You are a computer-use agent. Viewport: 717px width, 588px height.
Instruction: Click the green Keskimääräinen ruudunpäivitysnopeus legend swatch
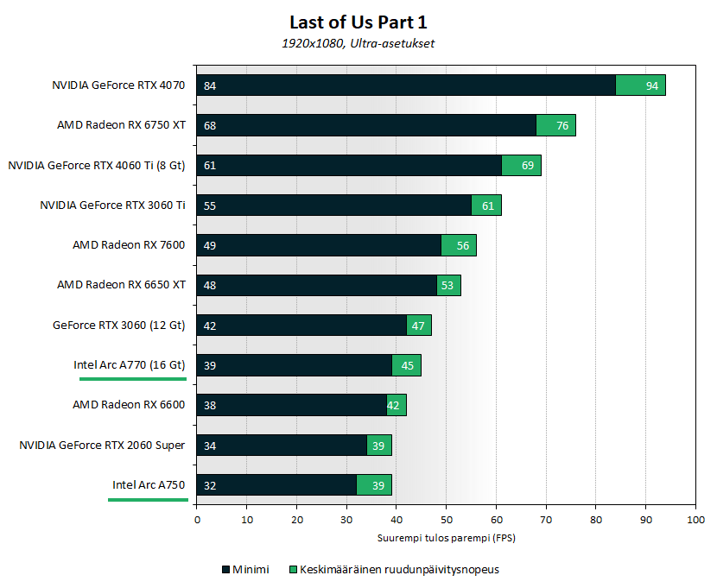[x=293, y=569]
